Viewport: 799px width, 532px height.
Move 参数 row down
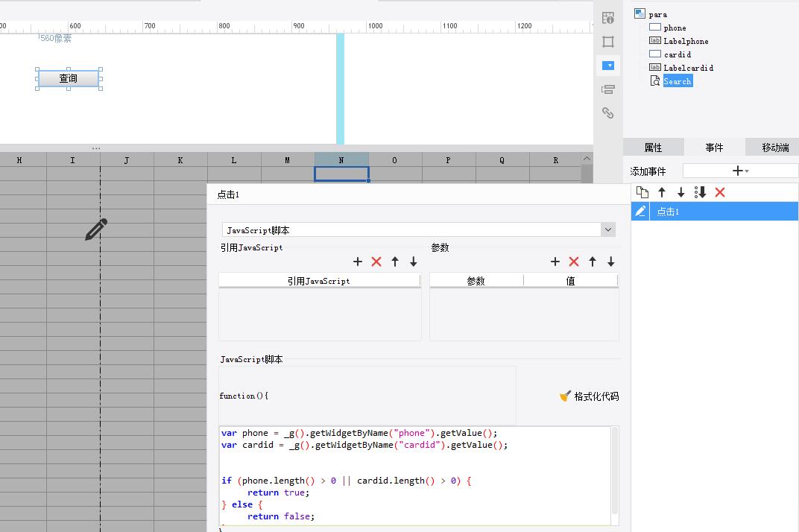[611, 262]
